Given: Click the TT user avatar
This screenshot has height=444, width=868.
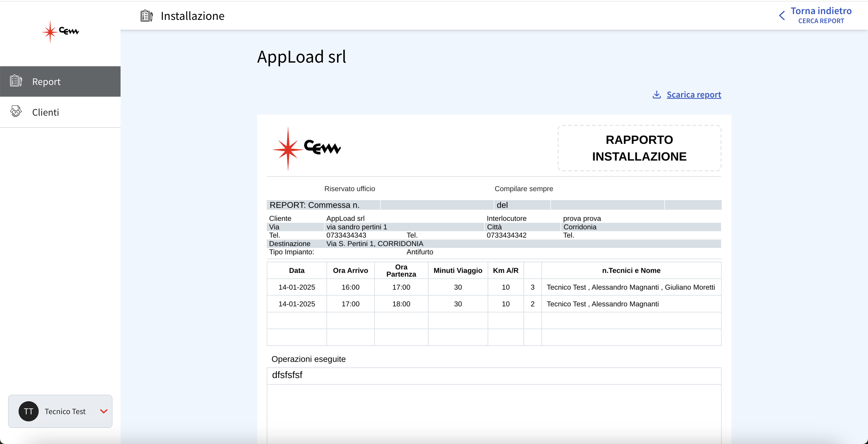Looking at the screenshot, I should [x=29, y=411].
